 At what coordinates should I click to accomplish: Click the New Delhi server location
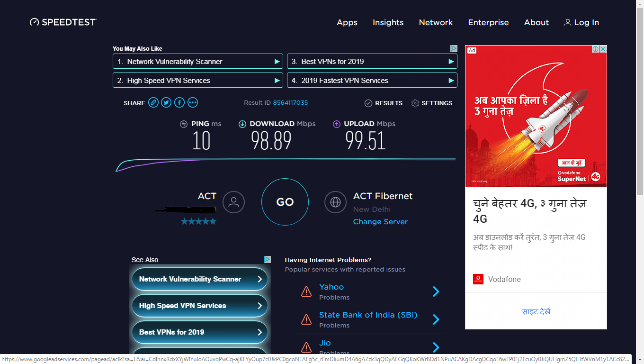pos(372,209)
